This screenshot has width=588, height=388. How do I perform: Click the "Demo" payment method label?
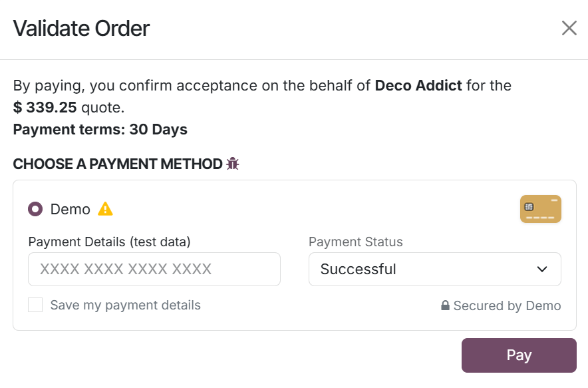click(x=71, y=209)
